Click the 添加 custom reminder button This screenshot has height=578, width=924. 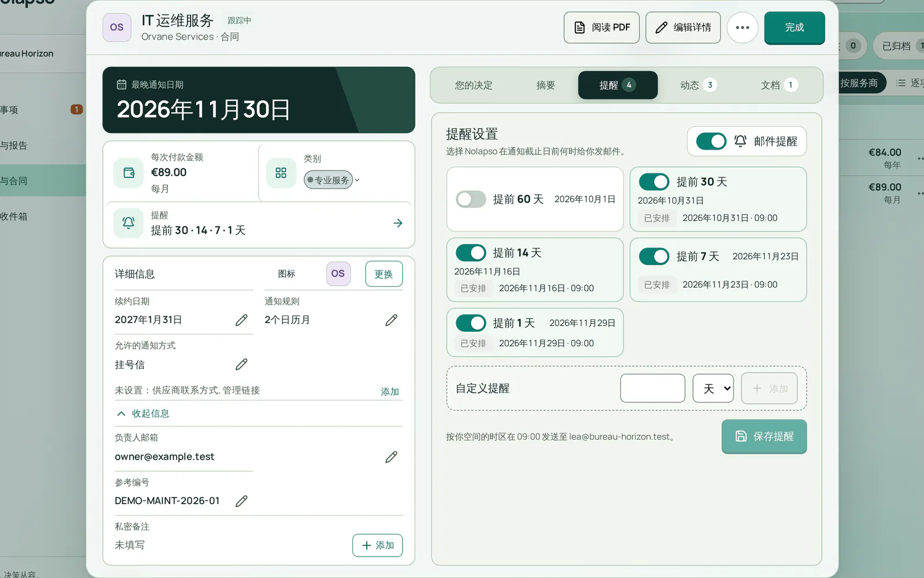tap(769, 388)
